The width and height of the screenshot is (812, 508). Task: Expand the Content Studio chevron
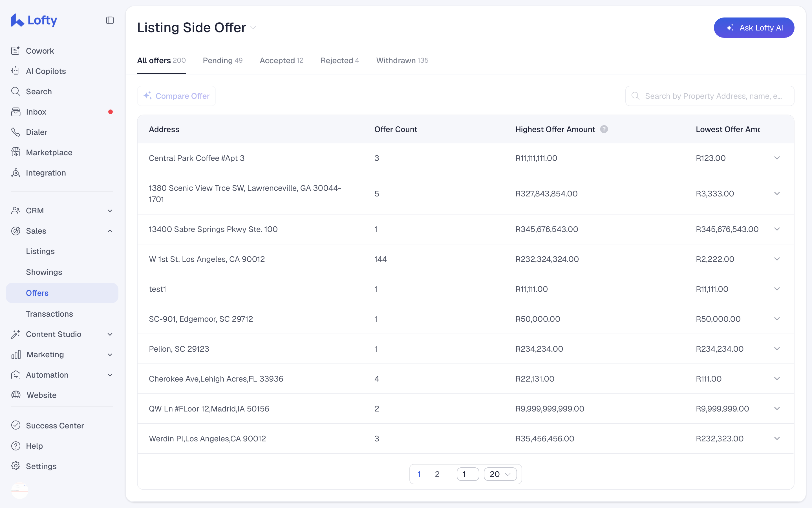pos(110,334)
